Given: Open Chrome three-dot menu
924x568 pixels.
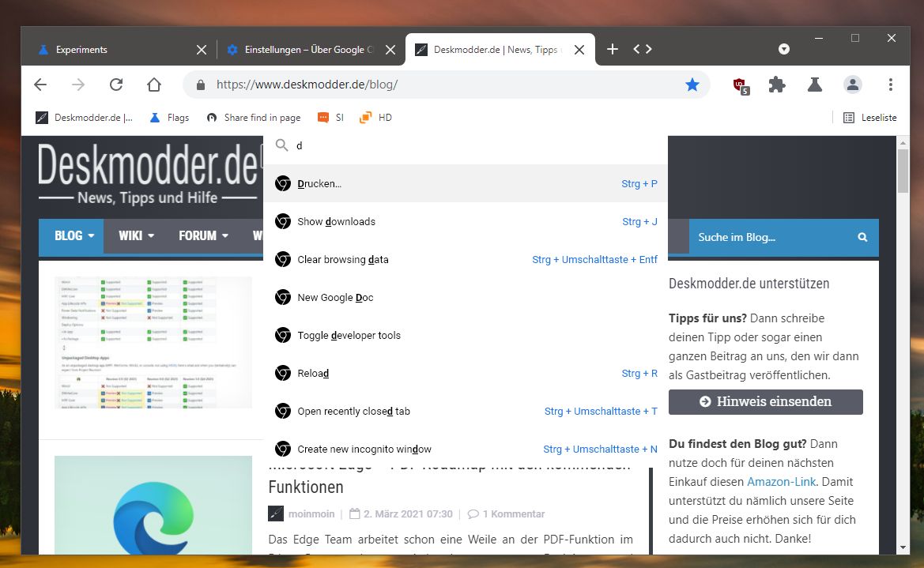Looking at the screenshot, I should (x=891, y=85).
